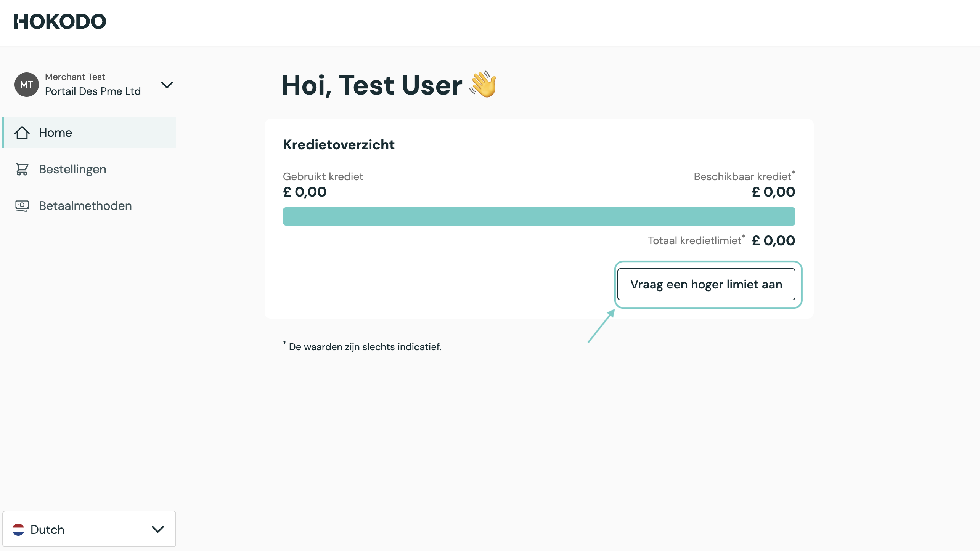The image size is (980, 551).
Task: Click the Totaal kredietlimiet label
Action: coord(695,241)
